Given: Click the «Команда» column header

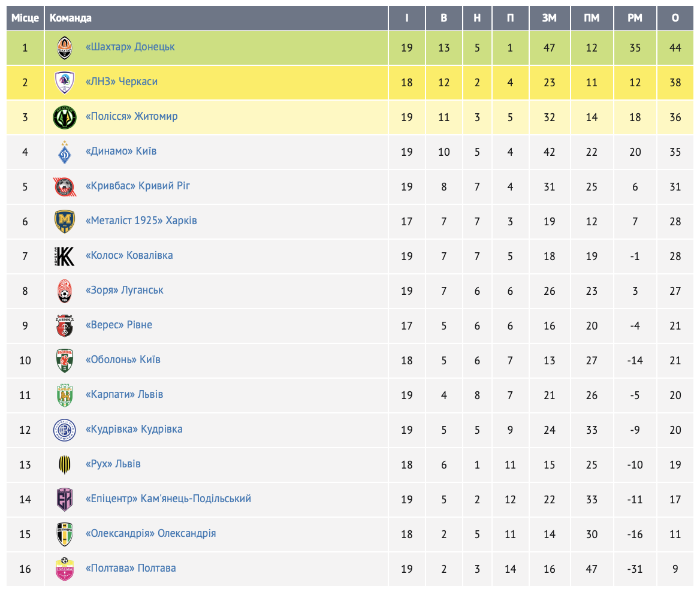Looking at the screenshot, I should click(71, 18).
